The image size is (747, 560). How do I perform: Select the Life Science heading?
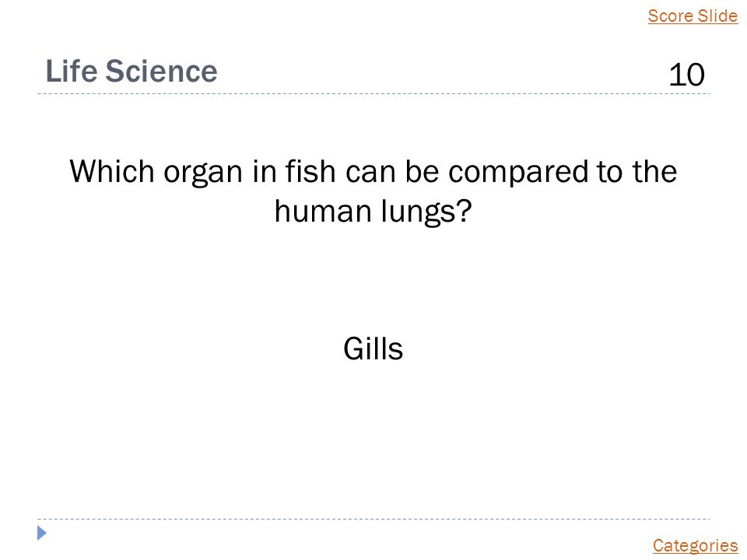point(132,71)
